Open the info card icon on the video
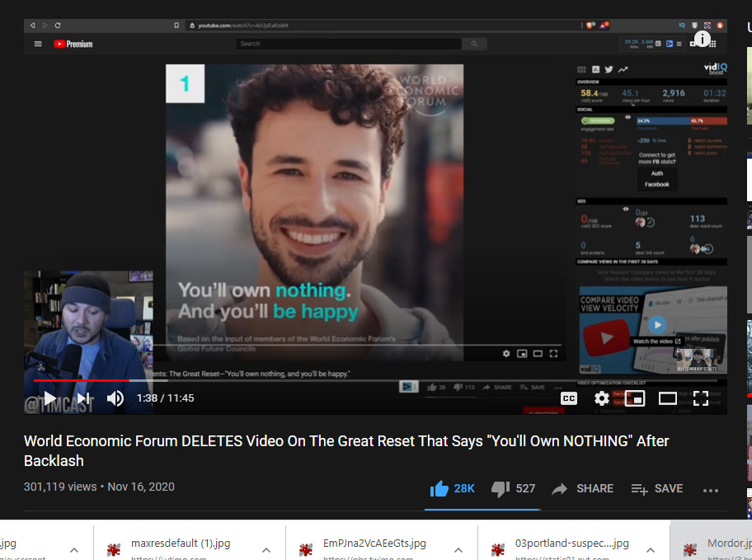 pyautogui.click(x=703, y=39)
